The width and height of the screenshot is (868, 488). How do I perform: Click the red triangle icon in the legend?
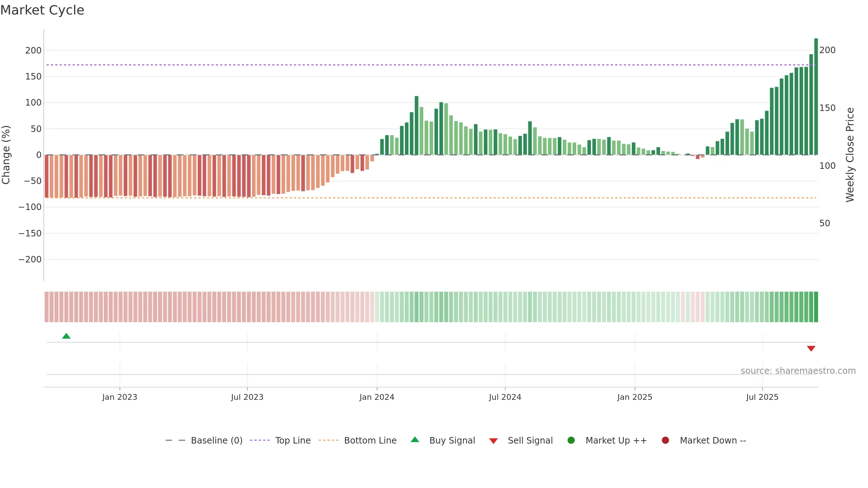point(493,441)
